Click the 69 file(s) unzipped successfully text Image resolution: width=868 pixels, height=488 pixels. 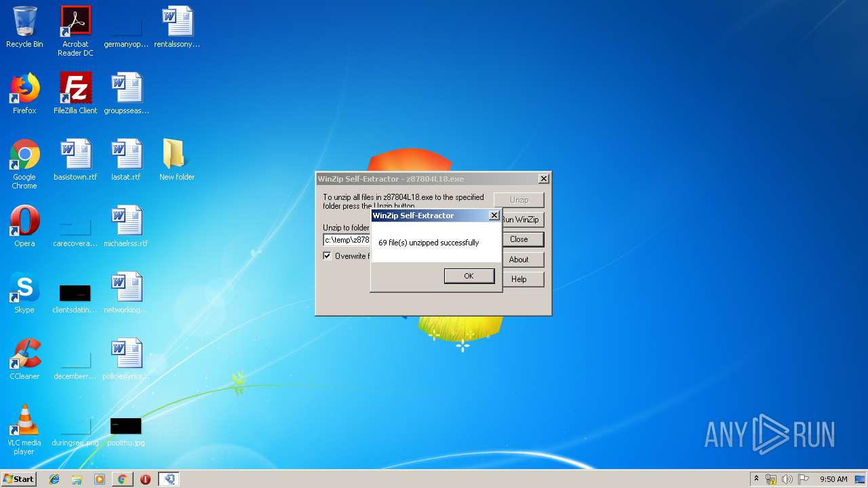pyautogui.click(x=429, y=243)
